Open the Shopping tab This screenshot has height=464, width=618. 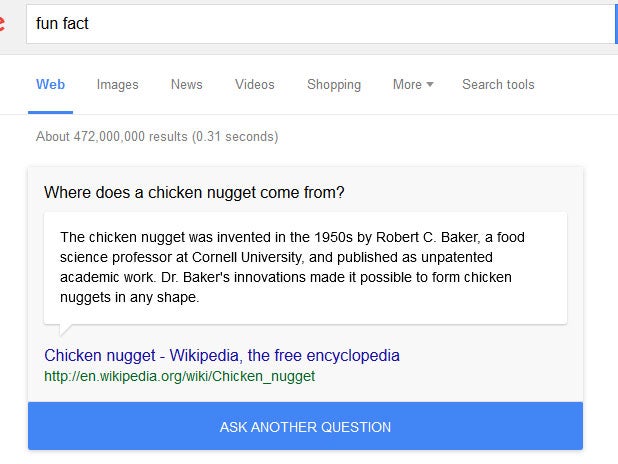tap(333, 85)
